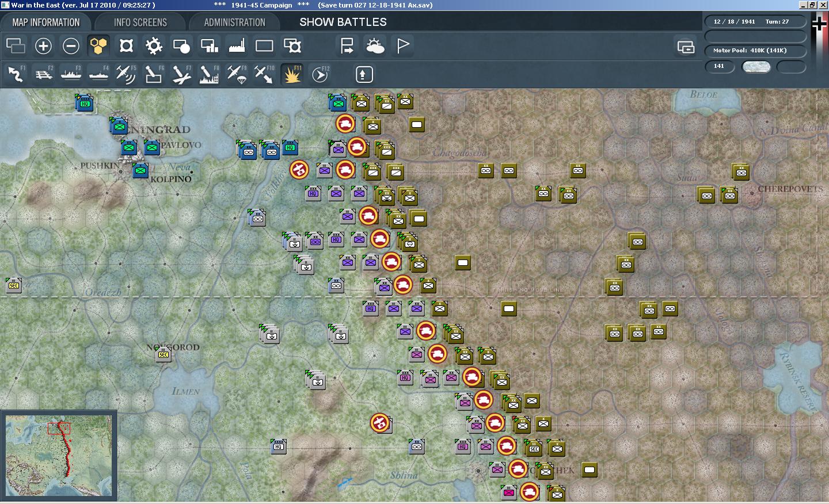Screen dimensions: 829x504
Task: Select the Soviet unit counter nearest Cherepovets
Action: pyautogui.click(x=729, y=195)
